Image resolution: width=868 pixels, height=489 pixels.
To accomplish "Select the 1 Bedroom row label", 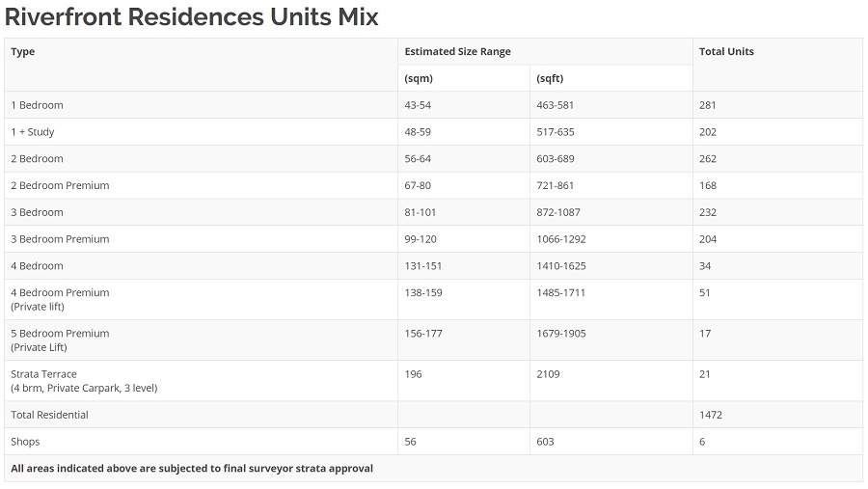I will pos(37,105).
